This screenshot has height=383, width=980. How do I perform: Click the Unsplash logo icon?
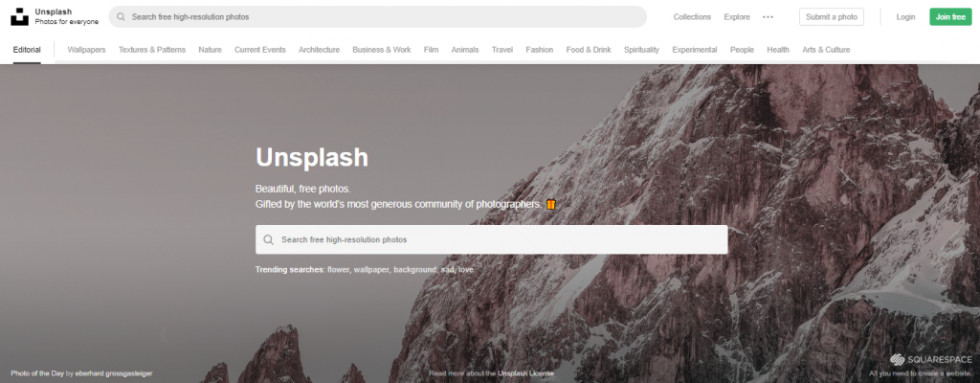[19, 17]
